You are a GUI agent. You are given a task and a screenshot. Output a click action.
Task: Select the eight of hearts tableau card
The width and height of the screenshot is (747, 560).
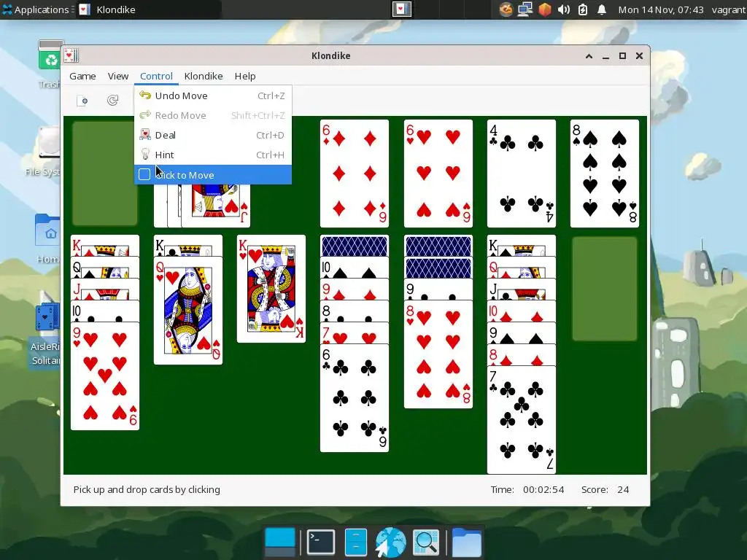tap(438, 354)
